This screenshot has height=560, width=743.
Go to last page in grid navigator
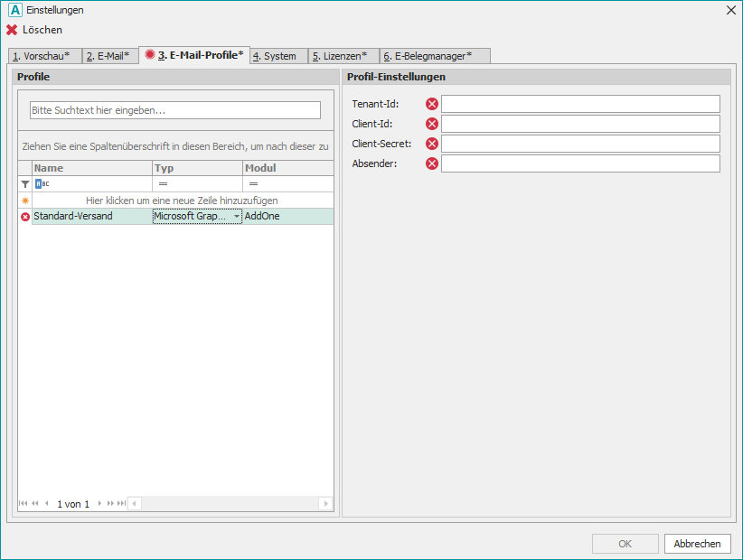(x=122, y=503)
